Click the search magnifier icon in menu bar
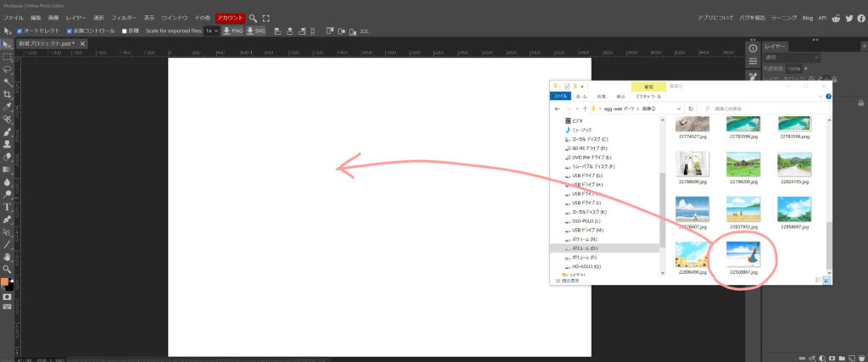 253,17
